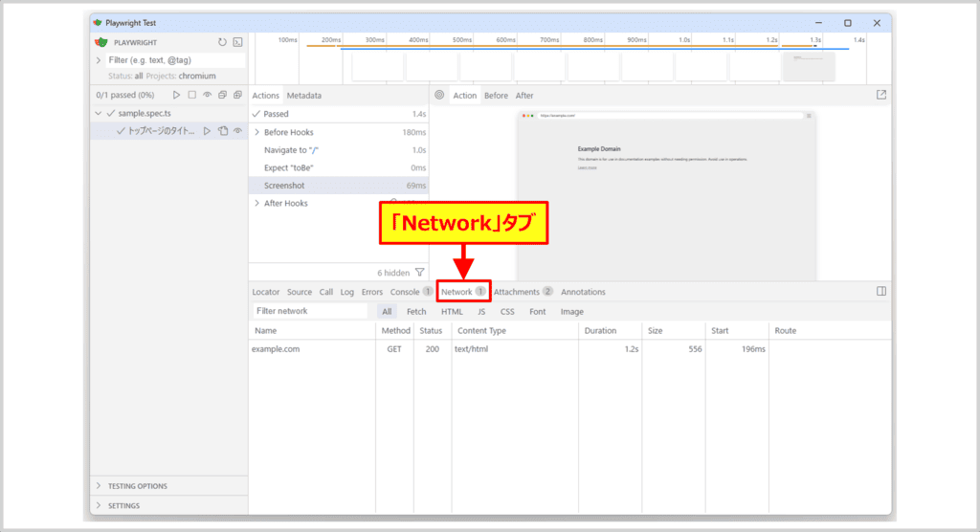Expand the TESTING OPTIONS section
Image resolution: width=980 pixels, height=532 pixels.
[x=98, y=486]
